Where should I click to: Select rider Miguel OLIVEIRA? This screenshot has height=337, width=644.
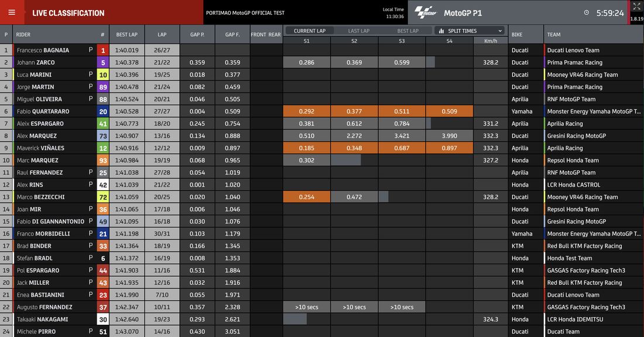pos(39,99)
